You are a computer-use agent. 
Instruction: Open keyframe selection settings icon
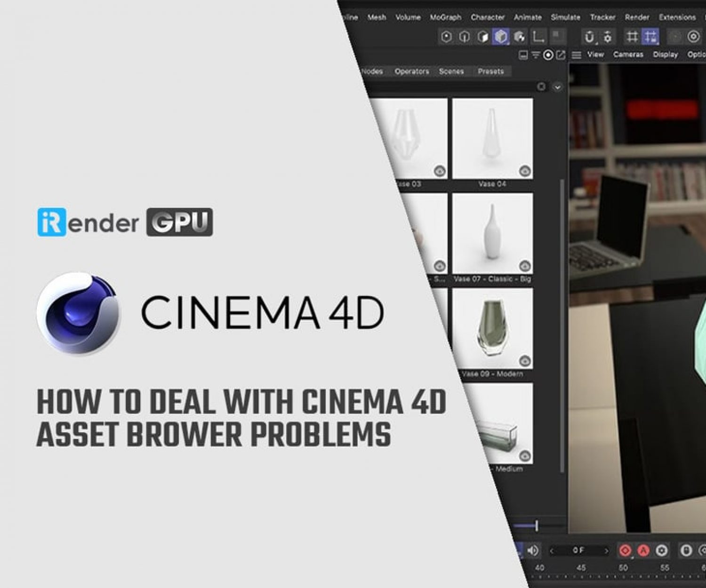661,550
